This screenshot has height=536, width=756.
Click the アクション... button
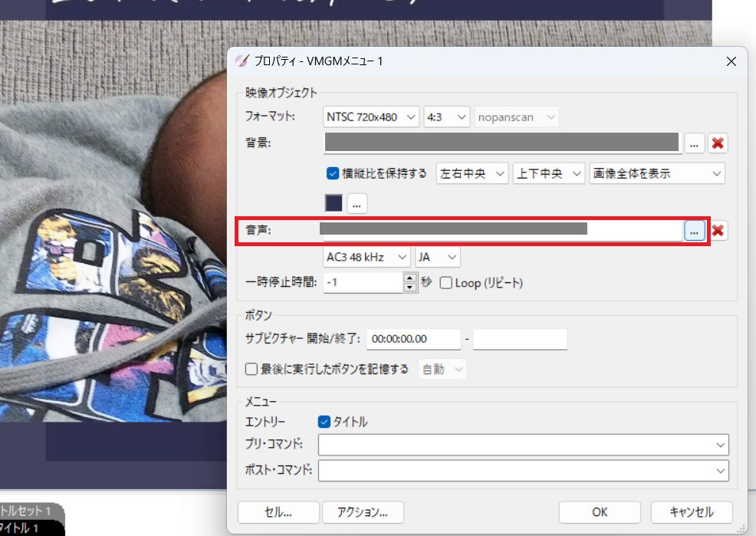tap(363, 511)
